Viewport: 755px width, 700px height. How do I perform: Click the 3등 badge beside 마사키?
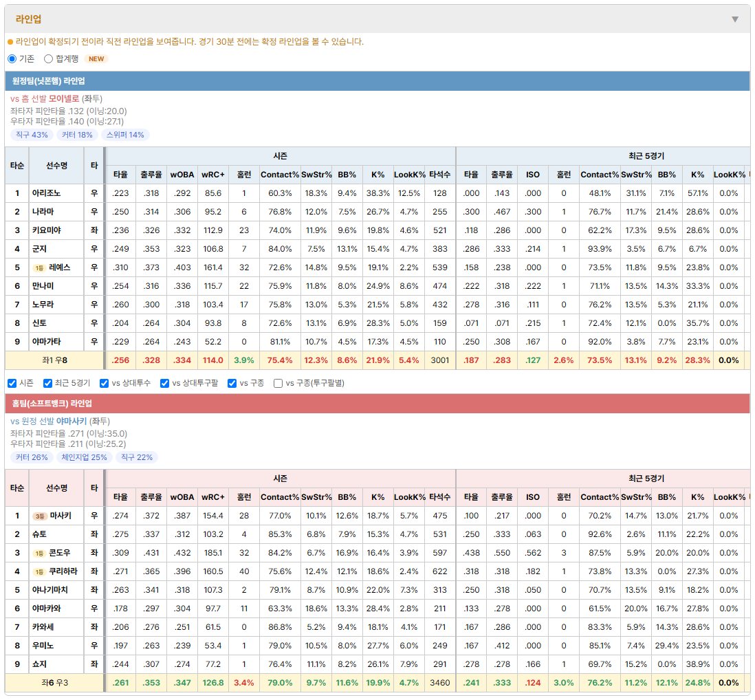pyautogui.click(x=39, y=516)
